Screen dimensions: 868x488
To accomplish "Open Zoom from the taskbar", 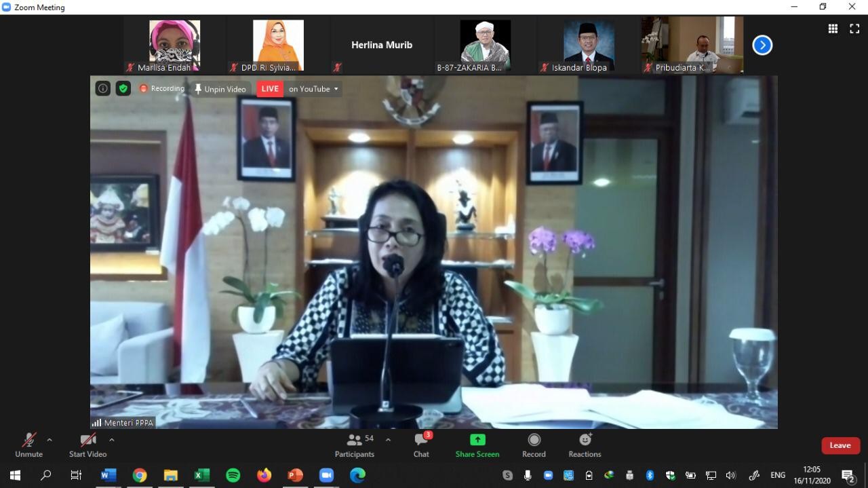I will coord(327,475).
